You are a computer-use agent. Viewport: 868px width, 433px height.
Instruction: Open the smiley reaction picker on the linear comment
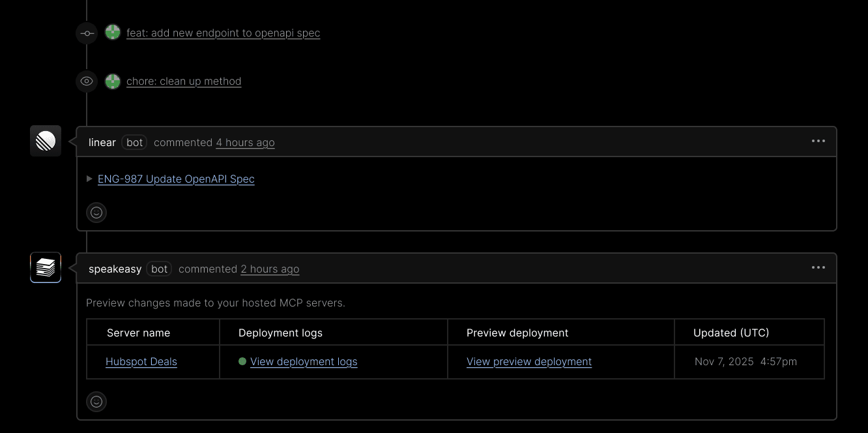coord(96,212)
